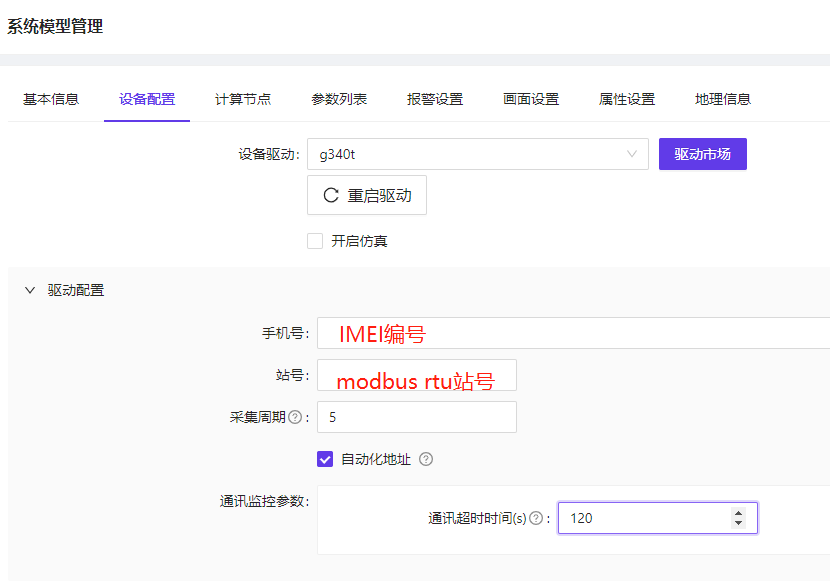830x586 pixels.
Task: Switch to the 基本信息 tab
Action: [51, 99]
